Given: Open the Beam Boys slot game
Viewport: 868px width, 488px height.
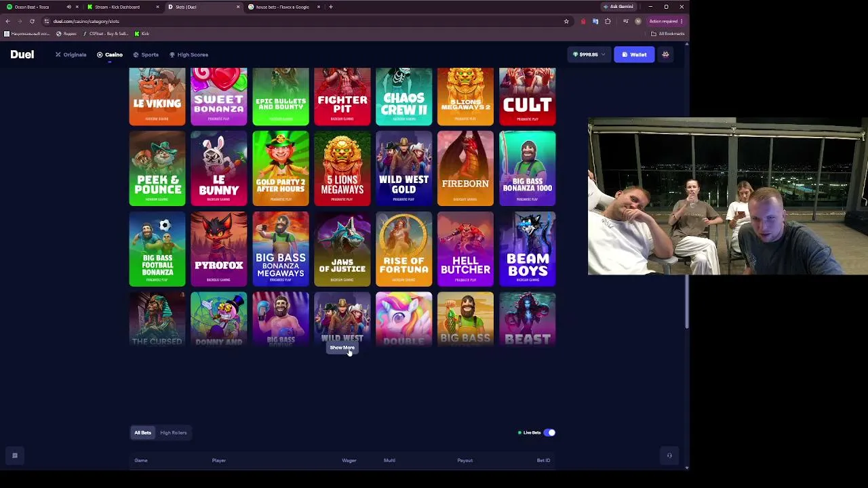Looking at the screenshot, I should click(528, 249).
